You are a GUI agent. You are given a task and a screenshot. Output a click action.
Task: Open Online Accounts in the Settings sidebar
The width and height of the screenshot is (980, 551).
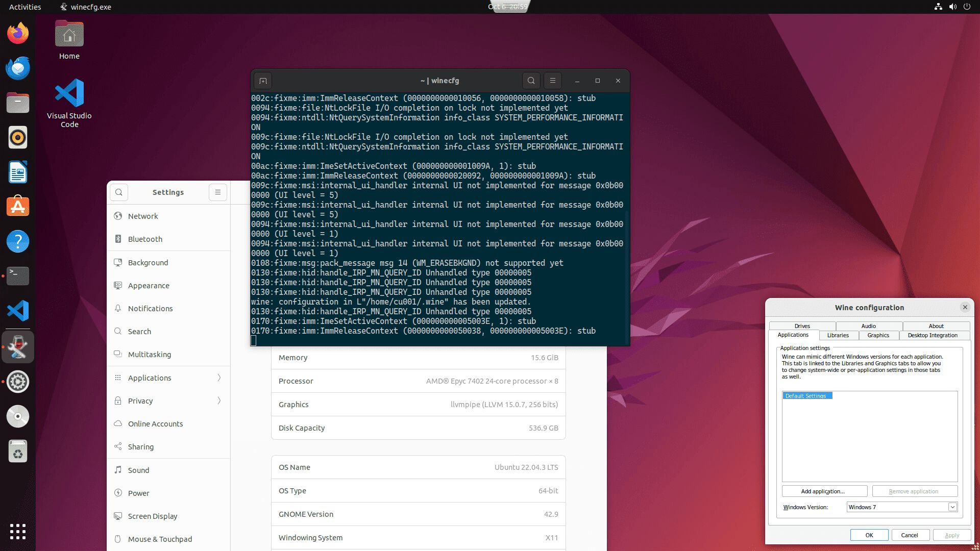(168, 424)
